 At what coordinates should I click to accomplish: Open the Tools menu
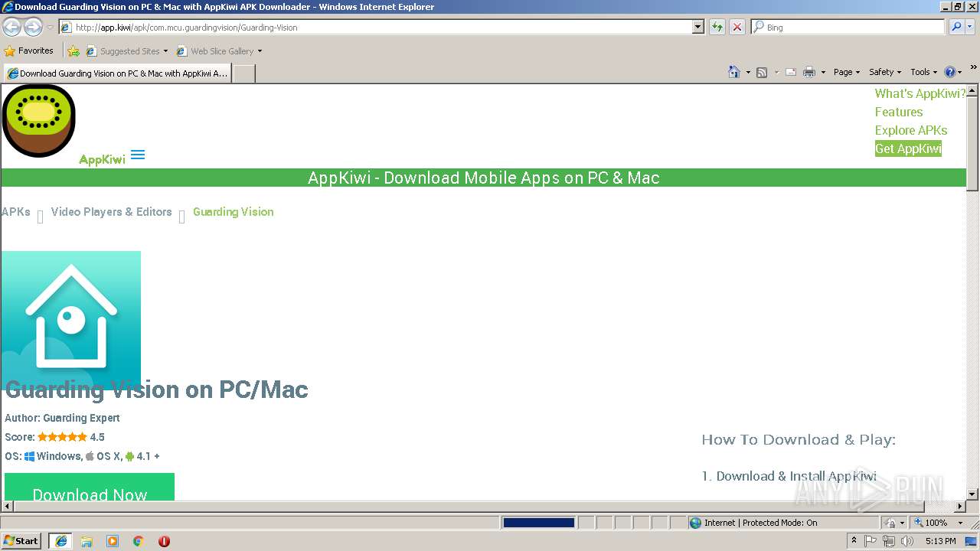tap(924, 72)
